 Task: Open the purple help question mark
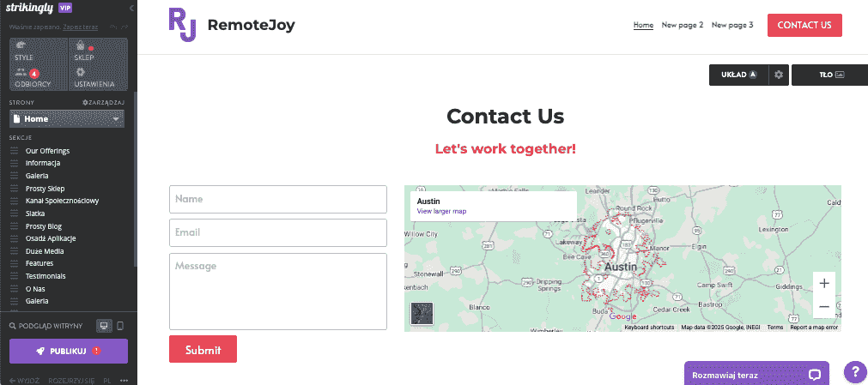(855, 371)
